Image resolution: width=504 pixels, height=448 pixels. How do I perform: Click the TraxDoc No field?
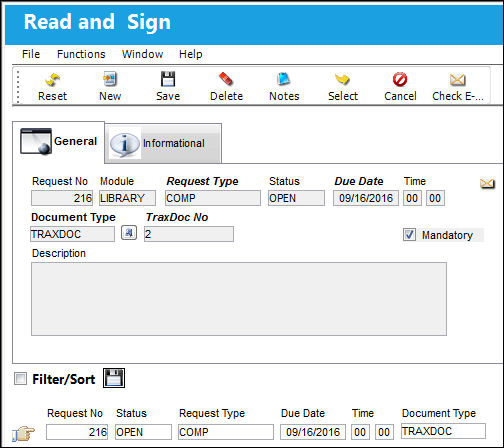(x=189, y=234)
